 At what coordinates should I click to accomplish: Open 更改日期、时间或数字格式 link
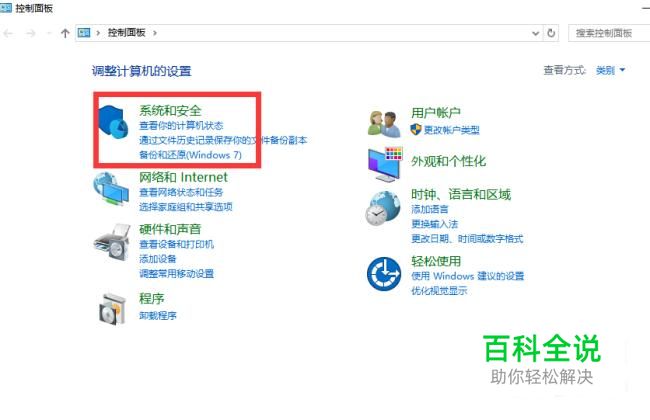tap(467, 238)
